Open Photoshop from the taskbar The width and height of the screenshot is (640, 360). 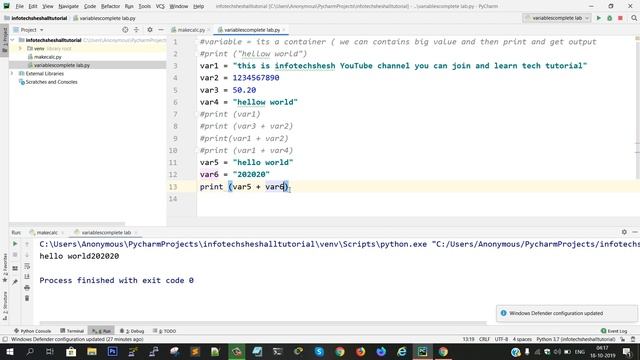tap(112, 351)
